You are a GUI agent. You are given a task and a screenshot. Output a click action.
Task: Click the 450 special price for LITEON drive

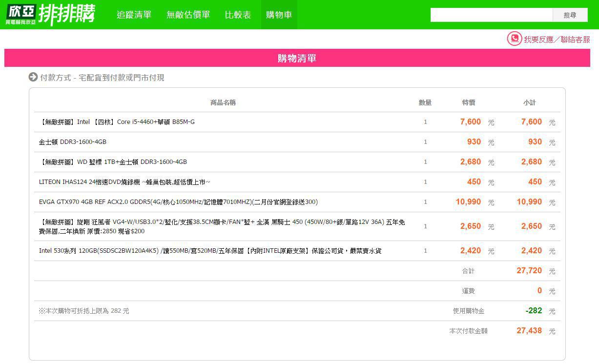click(474, 182)
